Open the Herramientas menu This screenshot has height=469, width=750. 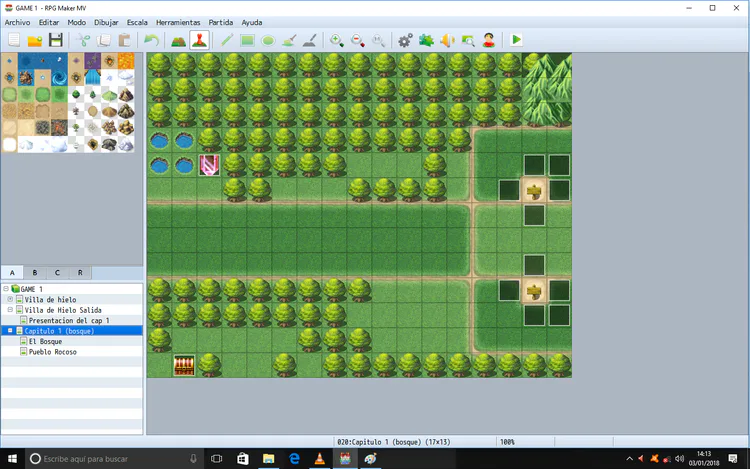tap(178, 22)
